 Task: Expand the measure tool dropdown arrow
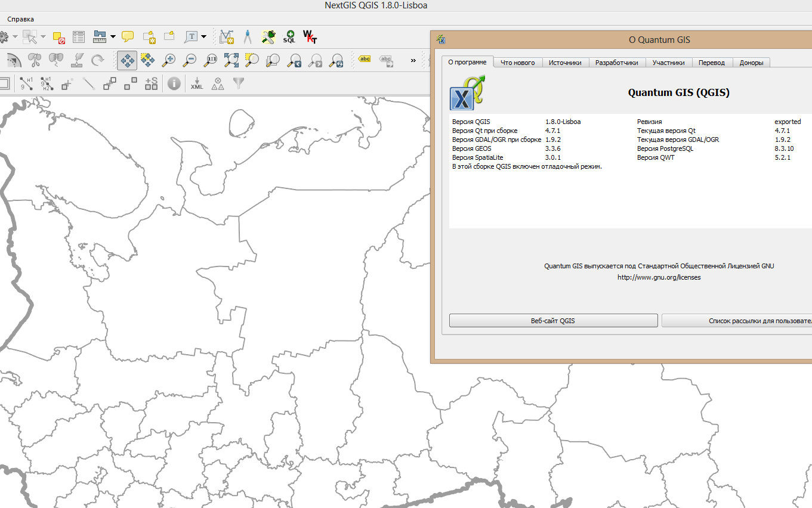113,37
